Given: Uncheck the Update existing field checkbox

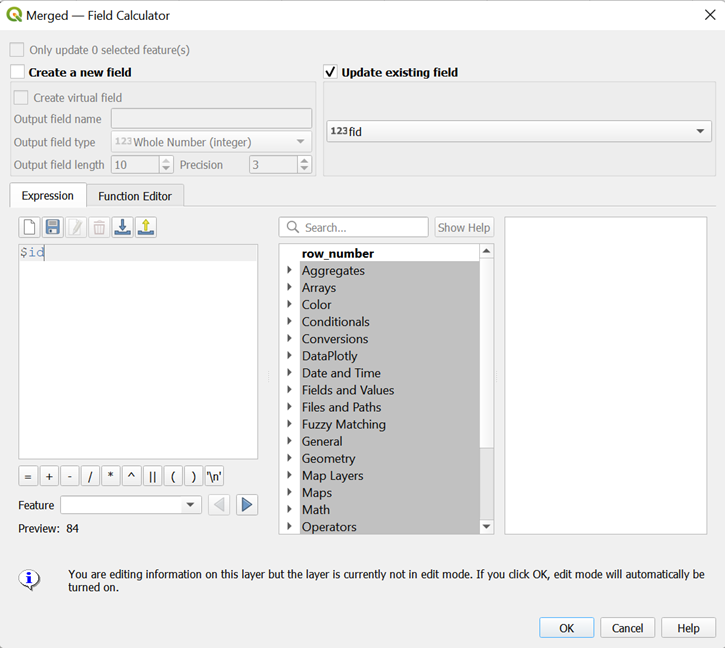Looking at the screenshot, I should point(331,72).
